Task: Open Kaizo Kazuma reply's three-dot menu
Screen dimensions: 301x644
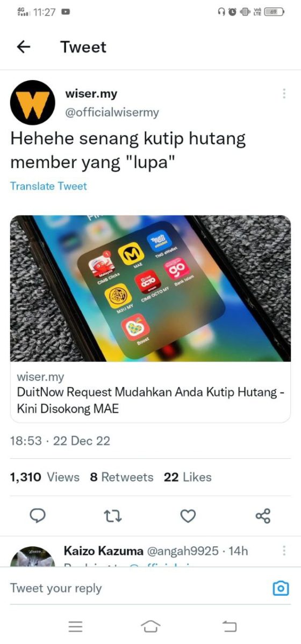Action: point(284,551)
